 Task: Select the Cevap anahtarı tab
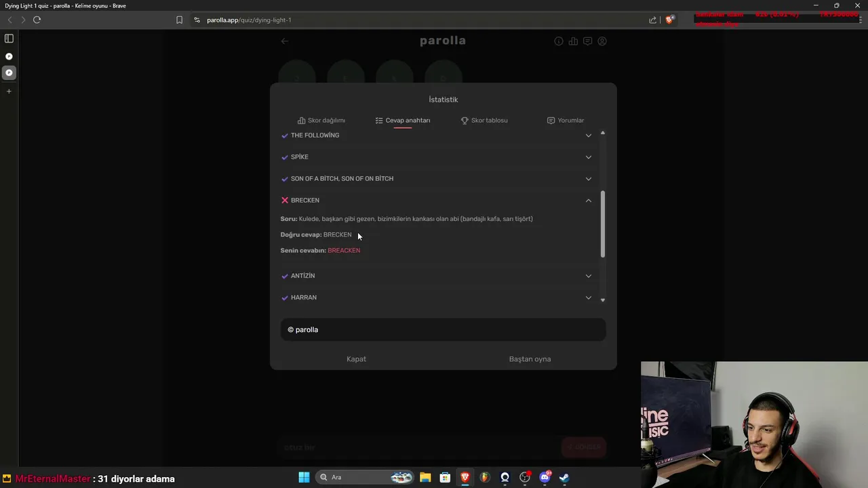(403, 120)
